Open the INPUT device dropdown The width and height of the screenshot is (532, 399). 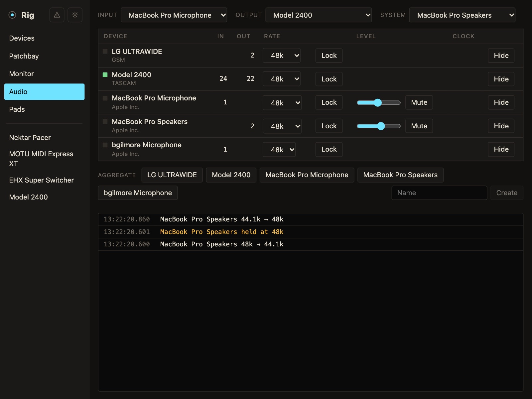point(174,15)
